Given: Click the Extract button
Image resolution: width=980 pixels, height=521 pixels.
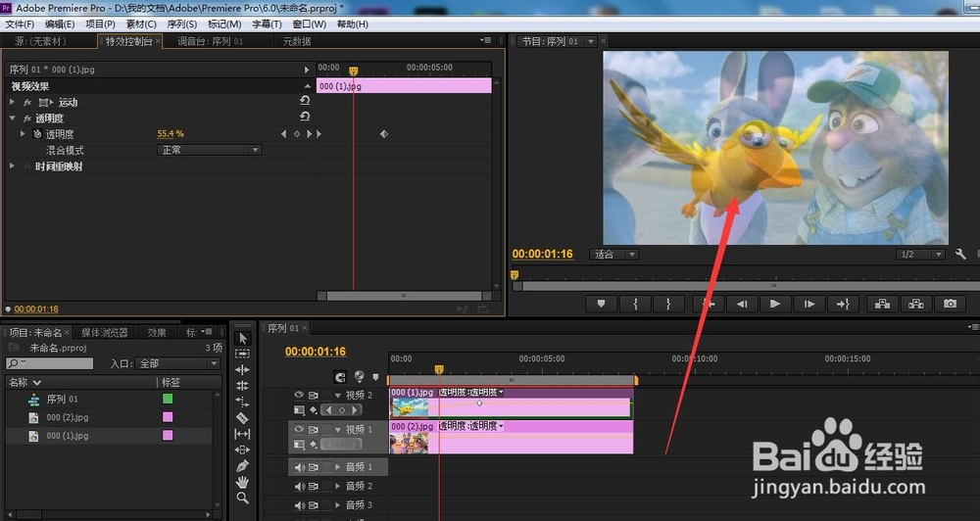Looking at the screenshot, I should [x=916, y=304].
